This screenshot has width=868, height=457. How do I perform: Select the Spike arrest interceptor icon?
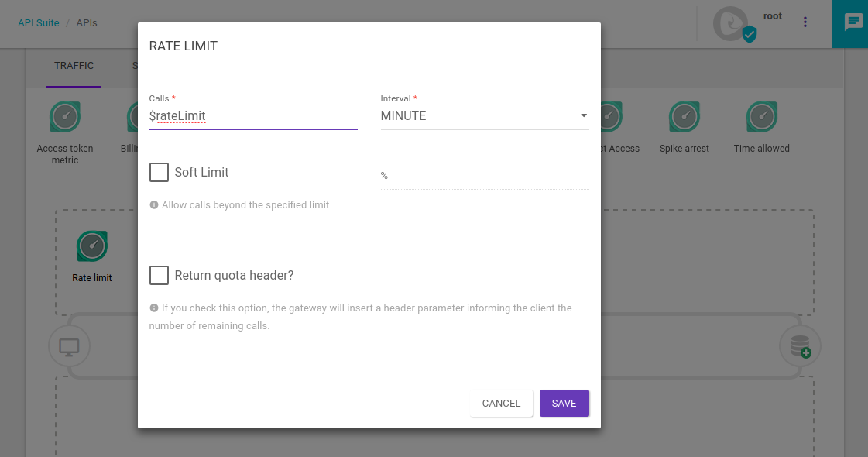tap(684, 117)
